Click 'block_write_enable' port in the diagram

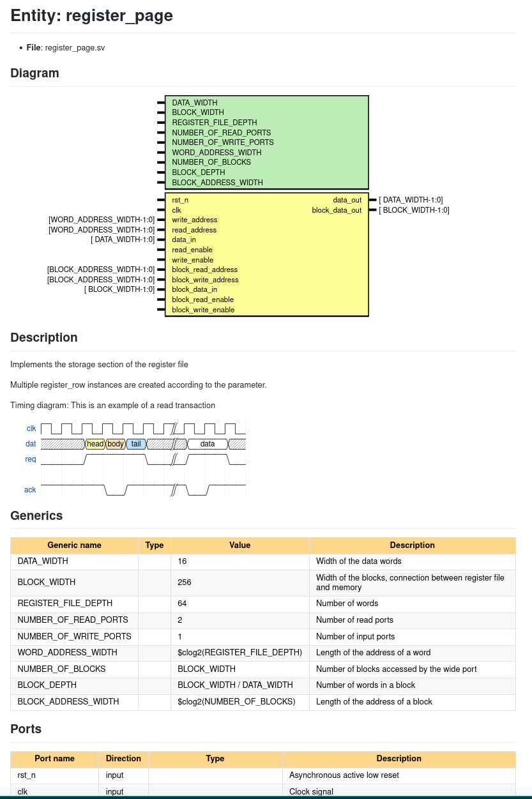(x=203, y=310)
